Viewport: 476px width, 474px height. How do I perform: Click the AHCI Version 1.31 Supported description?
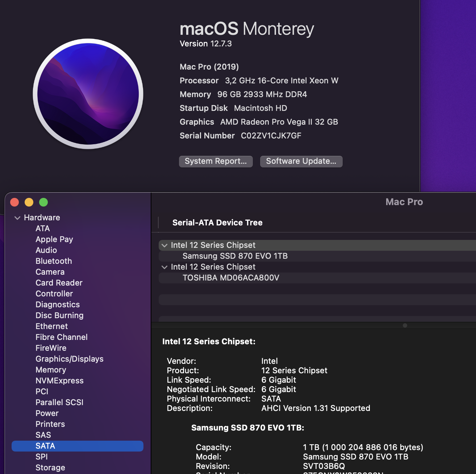pyautogui.click(x=316, y=408)
